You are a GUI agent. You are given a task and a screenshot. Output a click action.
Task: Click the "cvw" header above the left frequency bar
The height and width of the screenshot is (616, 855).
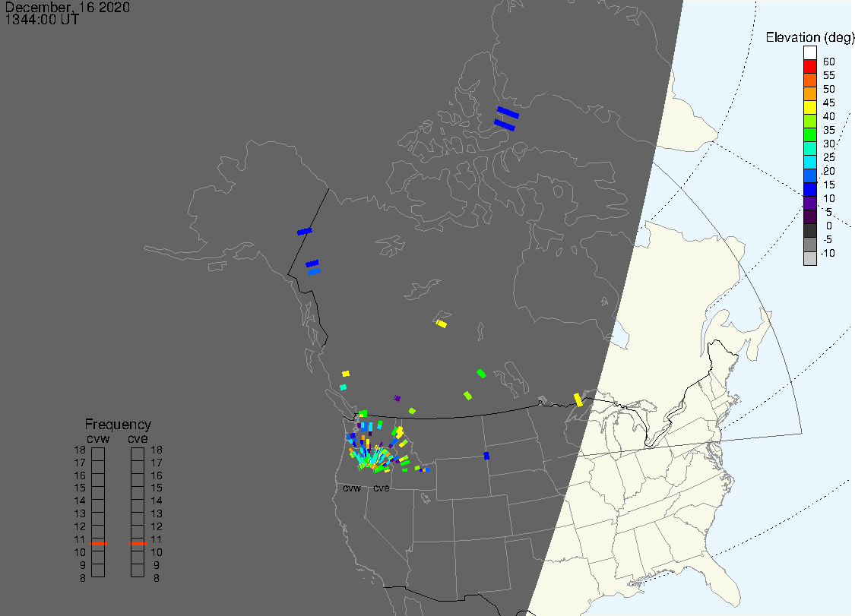click(x=98, y=438)
